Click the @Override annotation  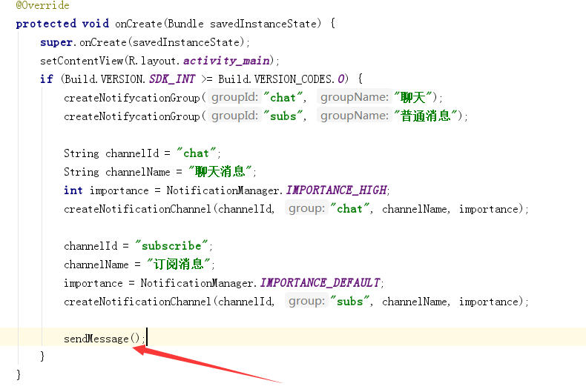(42, 5)
